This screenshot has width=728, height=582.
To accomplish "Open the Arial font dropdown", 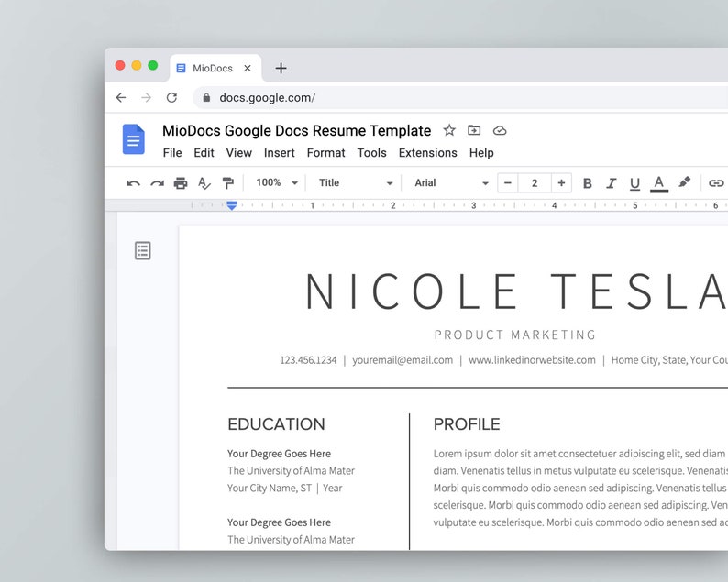I will pyautogui.click(x=451, y=183).
